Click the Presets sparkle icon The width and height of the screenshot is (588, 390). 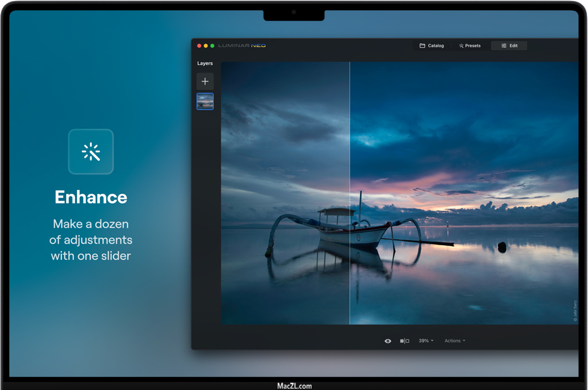(461, 46)
